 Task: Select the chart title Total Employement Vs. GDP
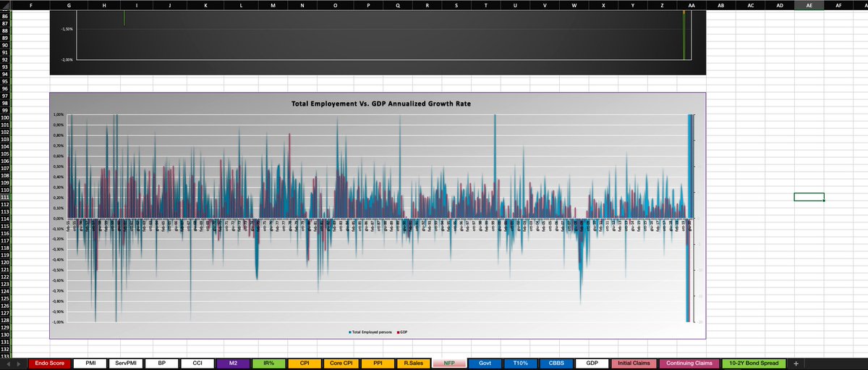tap(380, 104)
